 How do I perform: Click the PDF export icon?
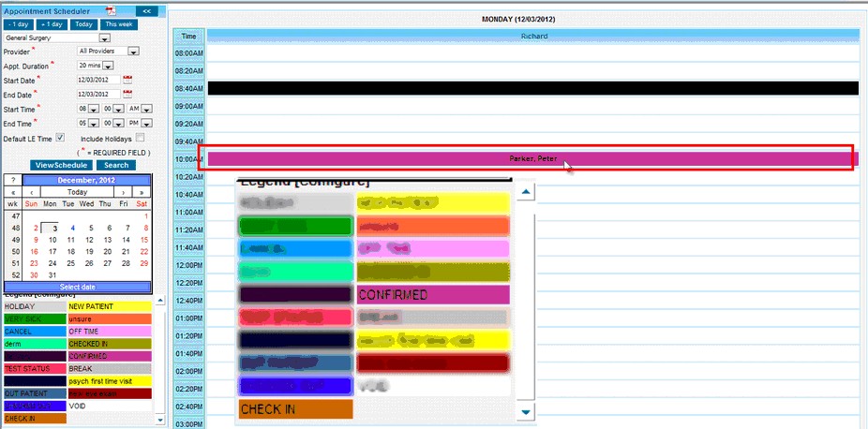tap(109, 10)
